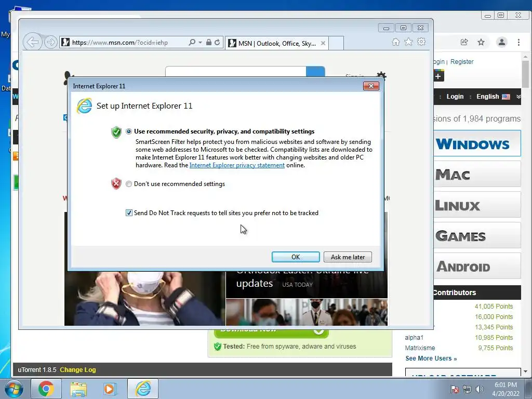532x399 pixels.
Task: Open Chrome profile avatar icon
Action: 502,42
